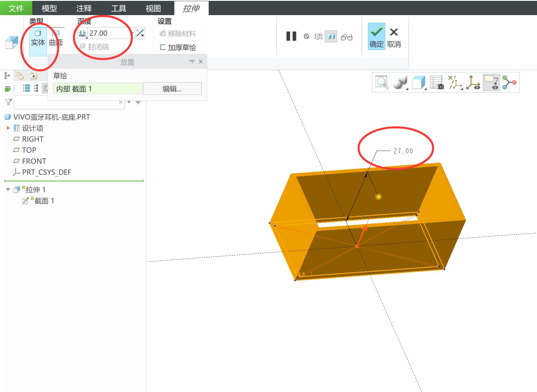
Task: Toggle the attached shaded preview icon
Action: [331, 37]
